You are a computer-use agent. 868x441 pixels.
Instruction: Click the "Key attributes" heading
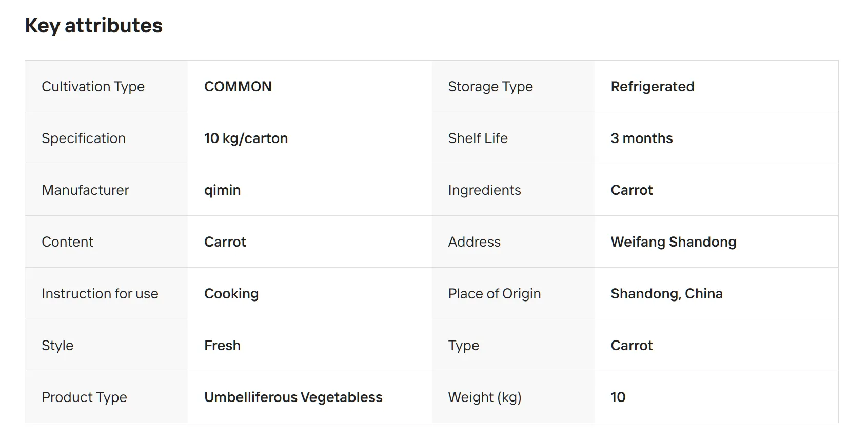pyautogui.click(x=94, y=26)
